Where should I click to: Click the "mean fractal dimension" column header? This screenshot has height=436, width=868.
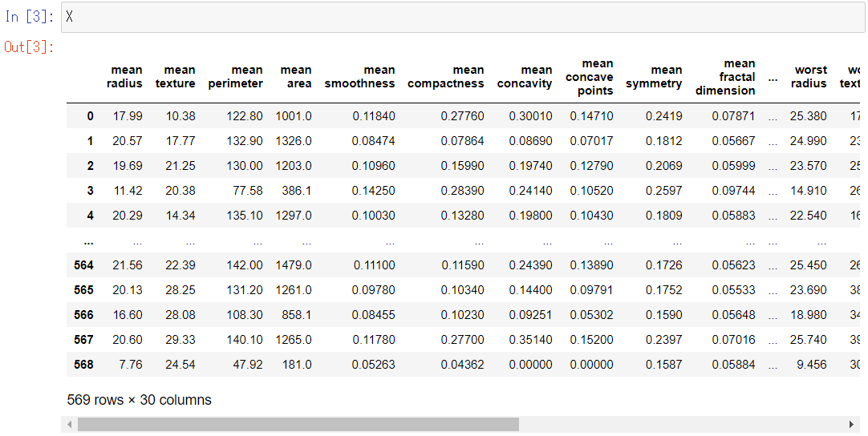coord(725,77)
